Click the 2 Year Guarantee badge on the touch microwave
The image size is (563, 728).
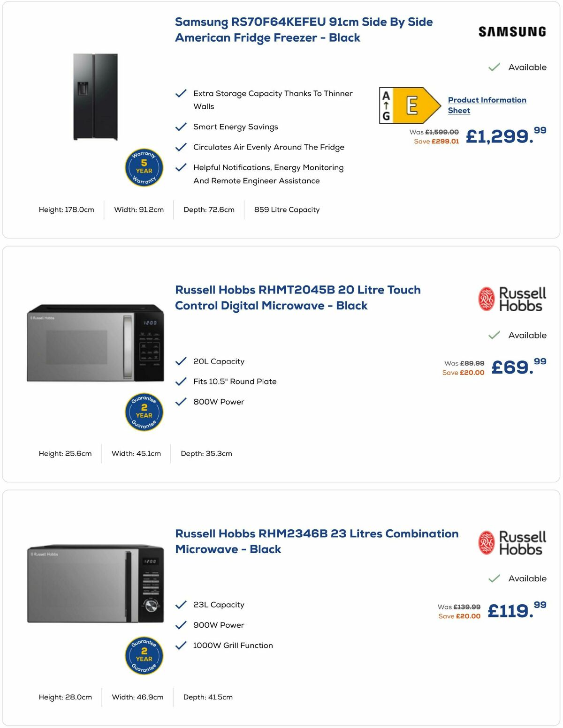pos(144,412)
